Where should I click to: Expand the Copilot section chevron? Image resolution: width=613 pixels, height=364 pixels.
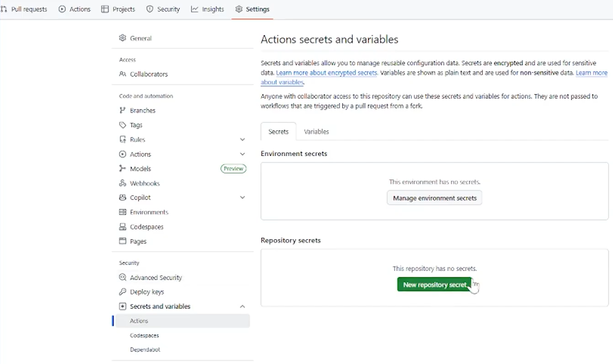tap(243, 198)
